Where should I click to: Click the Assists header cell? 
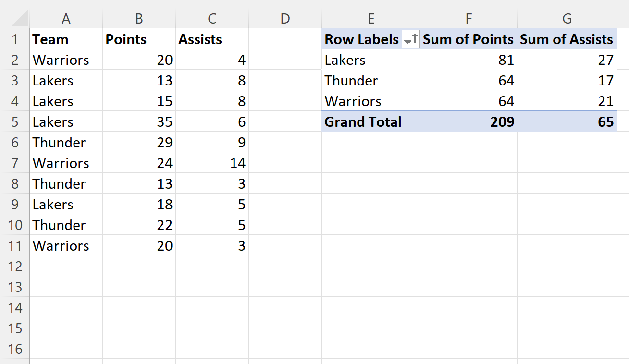(212, 39)
